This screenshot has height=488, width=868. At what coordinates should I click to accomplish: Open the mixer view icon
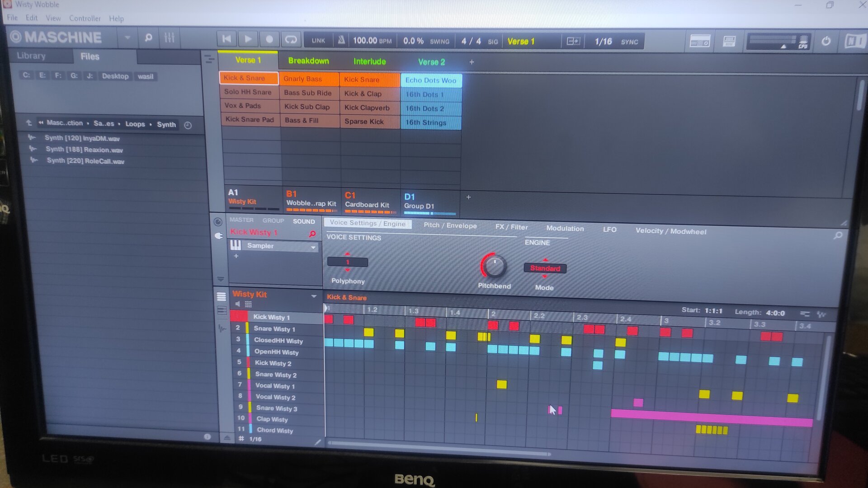[170, 38]
